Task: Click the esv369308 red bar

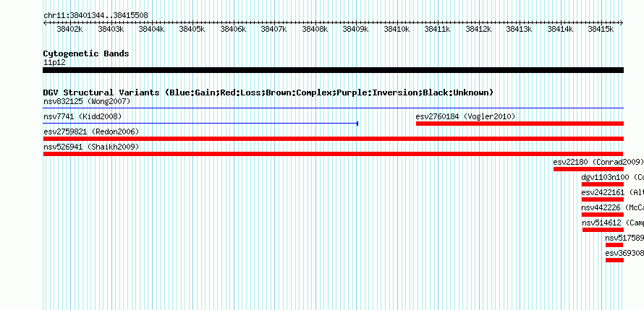Action: tap(614, 260)
